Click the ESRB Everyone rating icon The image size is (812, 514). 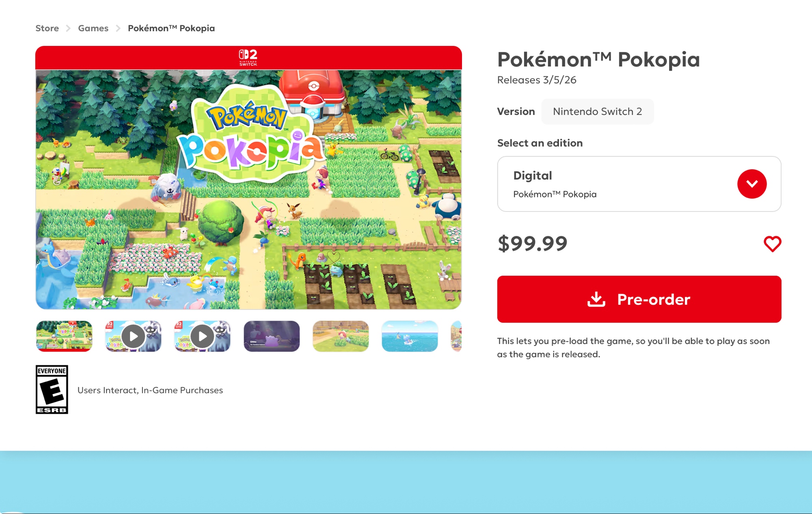click(52, 389)
